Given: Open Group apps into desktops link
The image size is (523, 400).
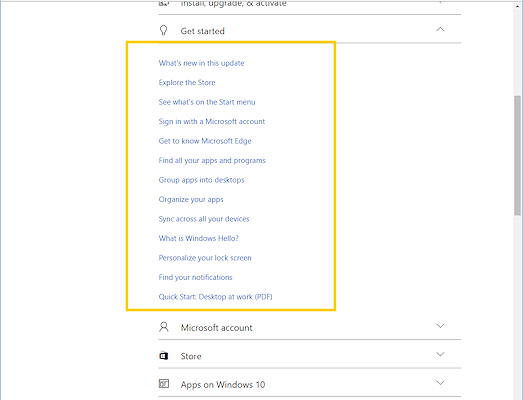Looking at the screenshot, I should [201, 180].
